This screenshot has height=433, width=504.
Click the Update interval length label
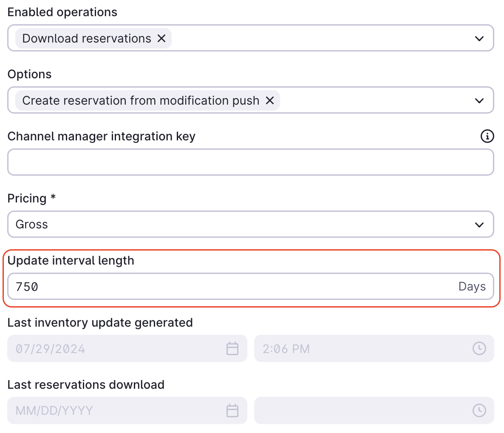[71, 261]
